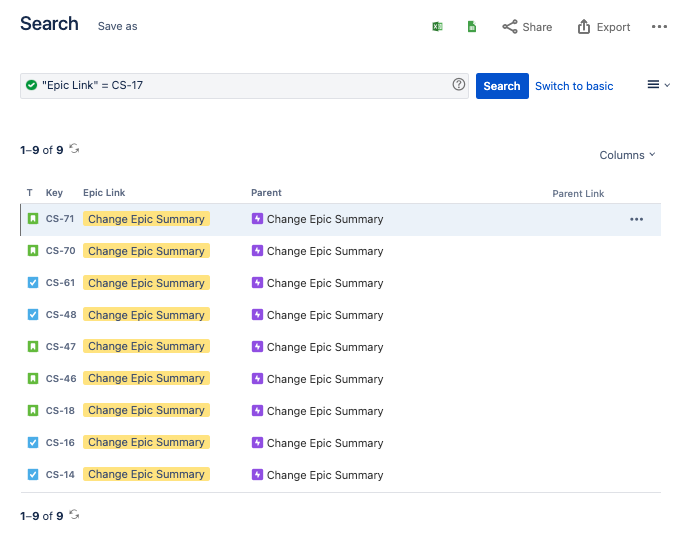
Task: Open issue CS-18
Action: pyautogui.click(x=60, y=410)
